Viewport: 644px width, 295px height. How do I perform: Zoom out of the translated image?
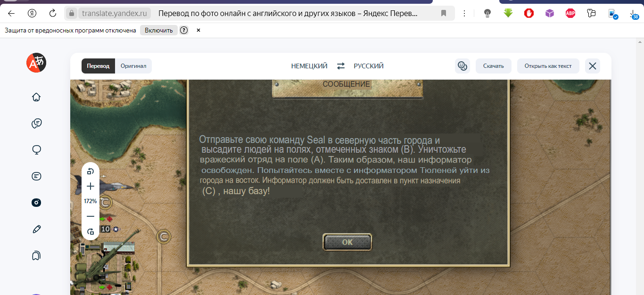tap(91, 216)
